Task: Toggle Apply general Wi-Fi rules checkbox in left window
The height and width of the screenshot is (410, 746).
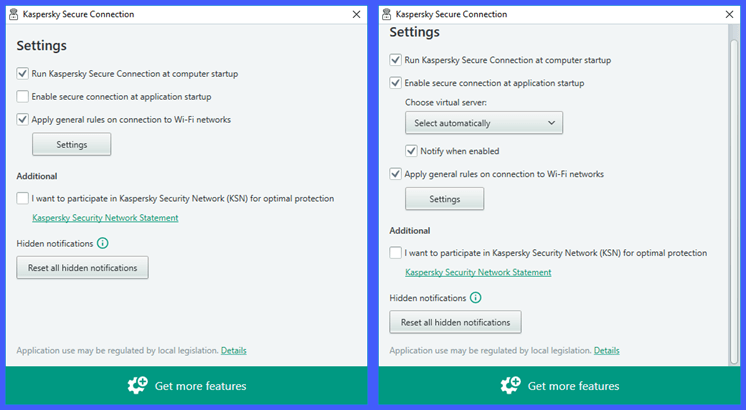Action: pyautogui.click(x=22, y=119)
